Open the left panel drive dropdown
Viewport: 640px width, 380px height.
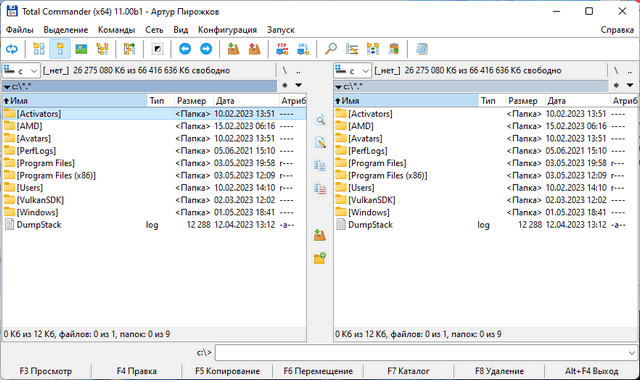[x=21, y=71]
